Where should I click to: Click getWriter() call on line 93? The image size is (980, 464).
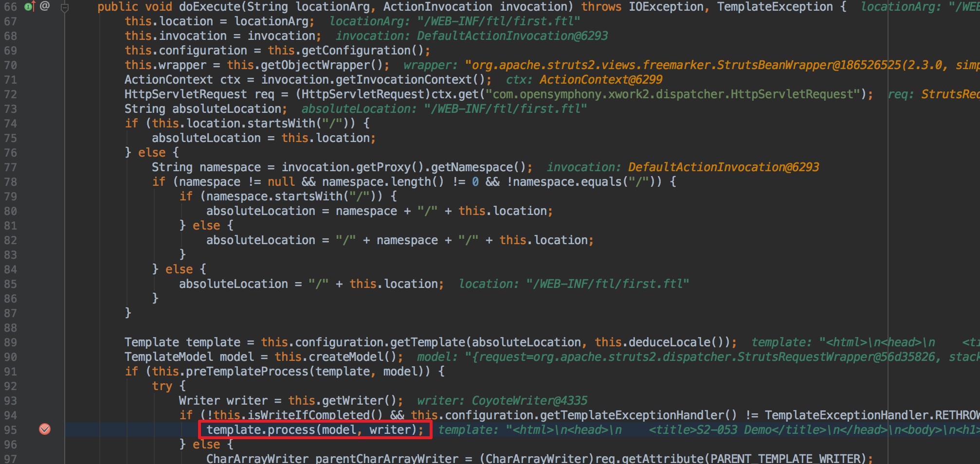pos(359,401)
